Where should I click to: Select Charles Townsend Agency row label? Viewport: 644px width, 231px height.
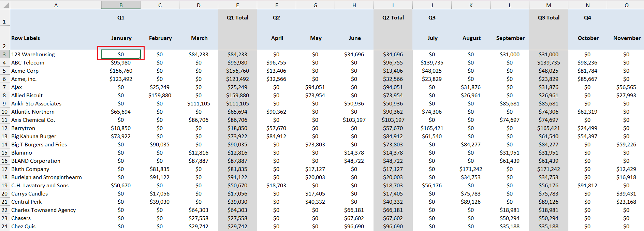43,210
